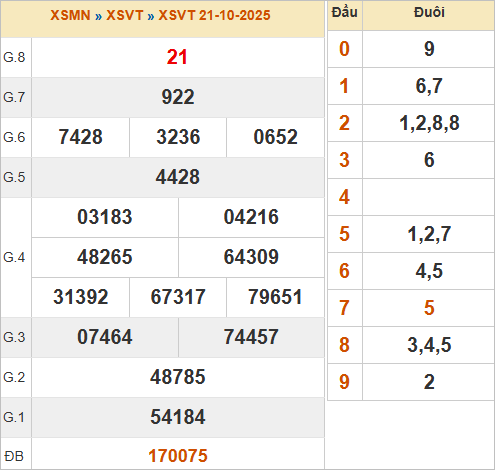The width and height of the screenshot is (495, 470).
Task: Click head digit 1 in Đầu column
Action: [x=344, y=86]
